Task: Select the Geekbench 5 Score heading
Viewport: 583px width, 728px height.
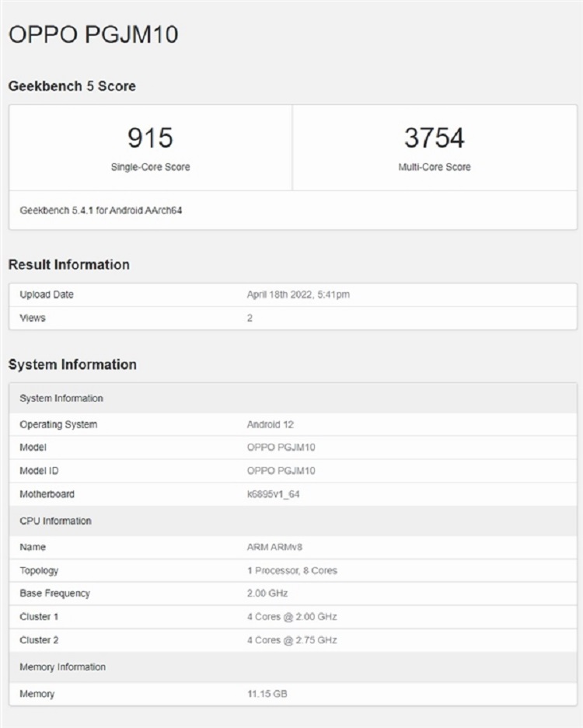Action: [x=72, y=86]
